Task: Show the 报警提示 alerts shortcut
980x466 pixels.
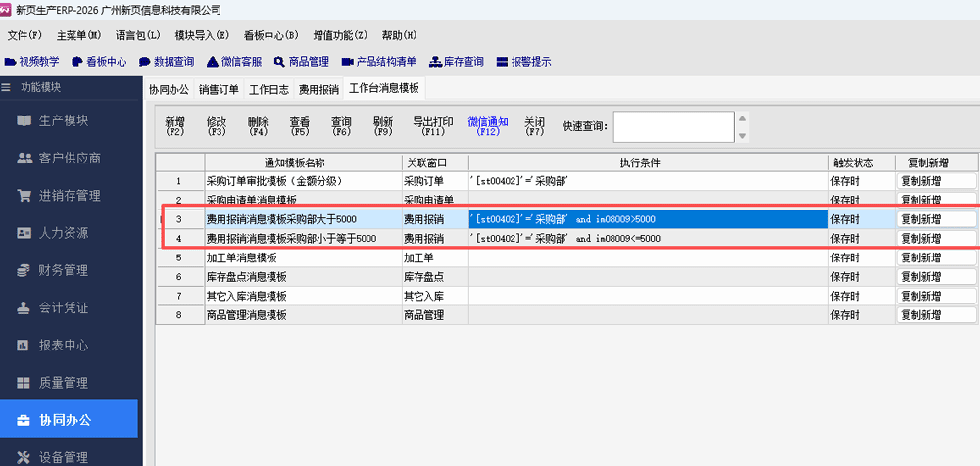Action: click(524, 61)
